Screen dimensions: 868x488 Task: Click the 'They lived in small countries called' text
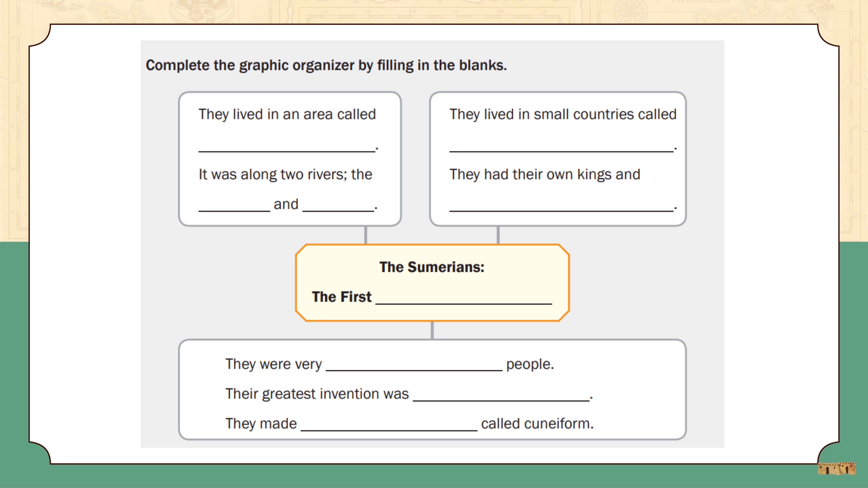(563, 115)
